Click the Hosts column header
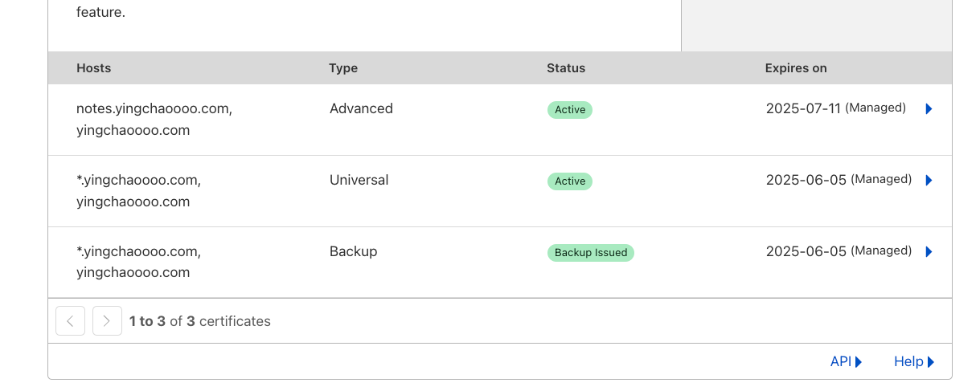Image resolution: width=980 pixels, height=387 pixels. 94,68
